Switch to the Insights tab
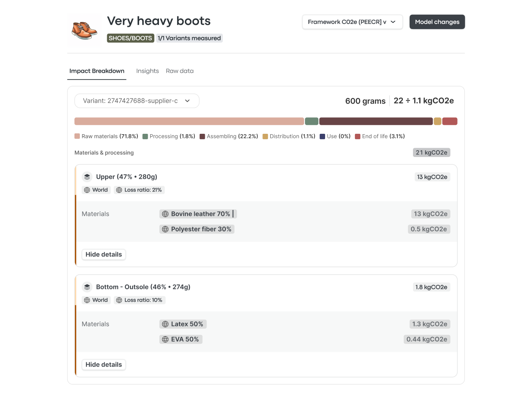Viewport: 532px width, 398px height. 147,71
